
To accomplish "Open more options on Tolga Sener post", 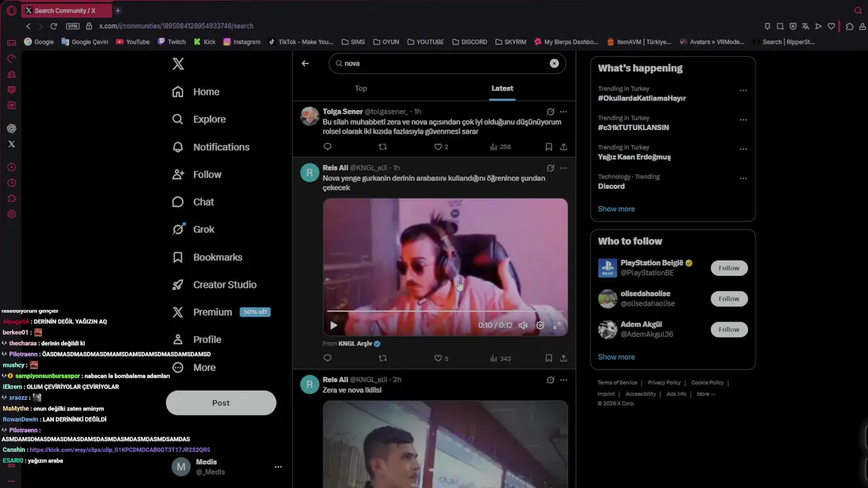I will (x=564, y=112).
